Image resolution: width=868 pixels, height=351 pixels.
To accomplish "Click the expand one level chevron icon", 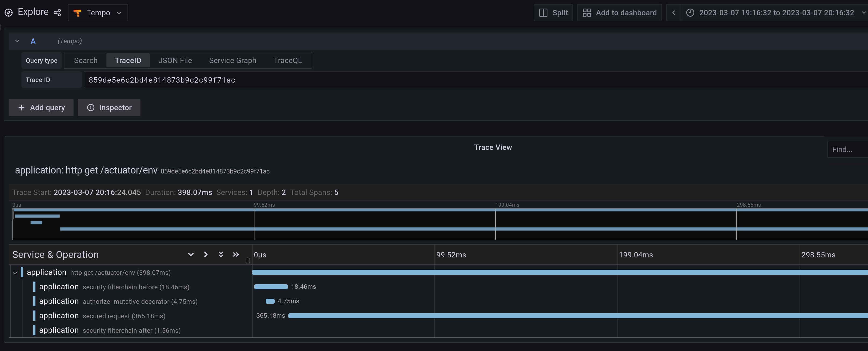I will 206,254.
